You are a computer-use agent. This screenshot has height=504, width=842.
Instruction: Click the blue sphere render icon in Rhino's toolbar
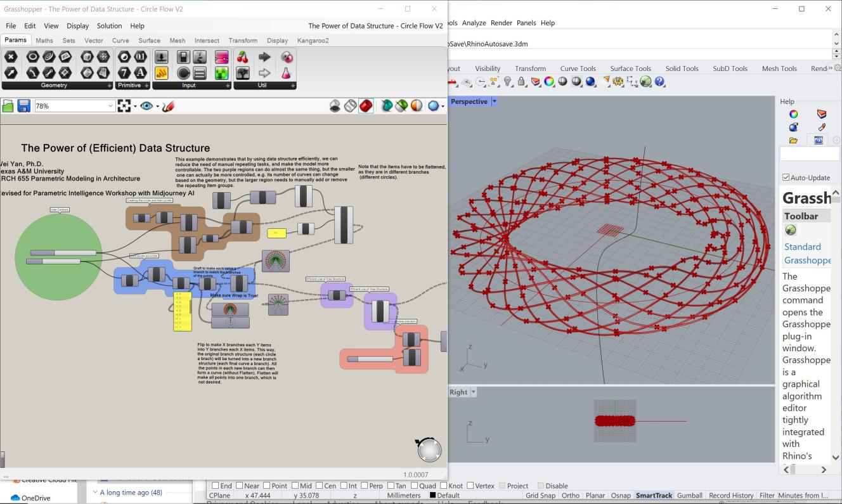pos(591,82)
